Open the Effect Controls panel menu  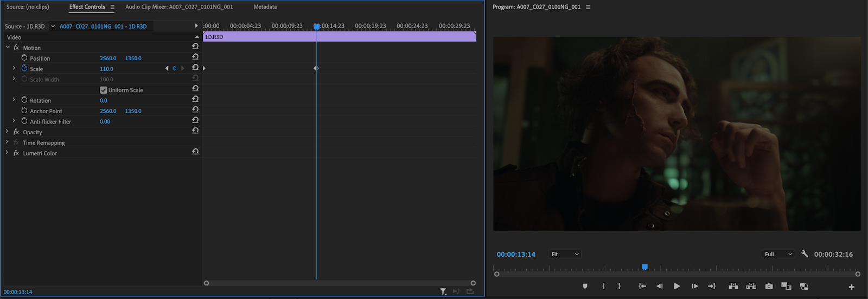112,7
